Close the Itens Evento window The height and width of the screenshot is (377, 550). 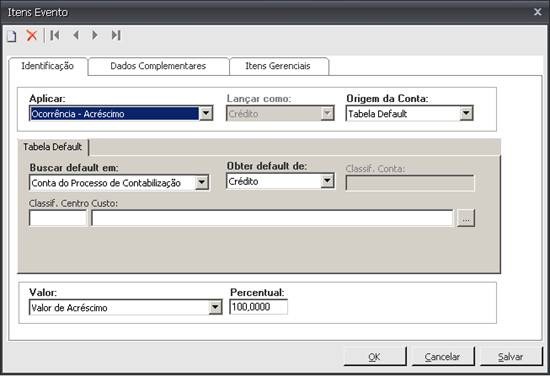click(x=538, y=12)
